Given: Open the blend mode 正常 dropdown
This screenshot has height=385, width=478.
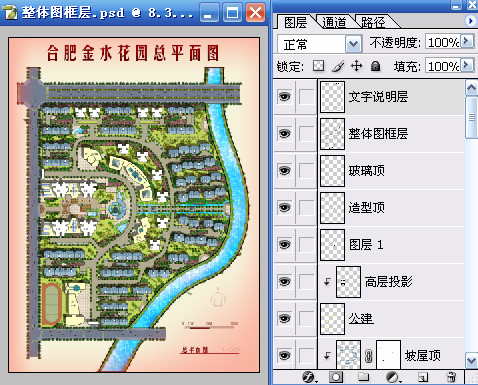Looking at the screenshot, I should [x=353, y=44].
